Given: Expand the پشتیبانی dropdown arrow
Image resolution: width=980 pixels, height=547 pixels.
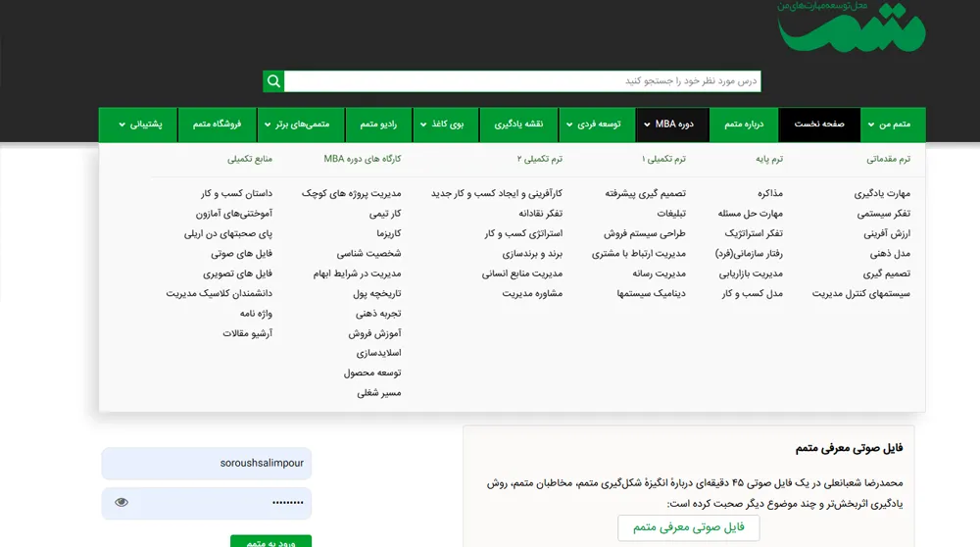Looking at the screenshot, I should pyautogui.click(x=122, y=124).
